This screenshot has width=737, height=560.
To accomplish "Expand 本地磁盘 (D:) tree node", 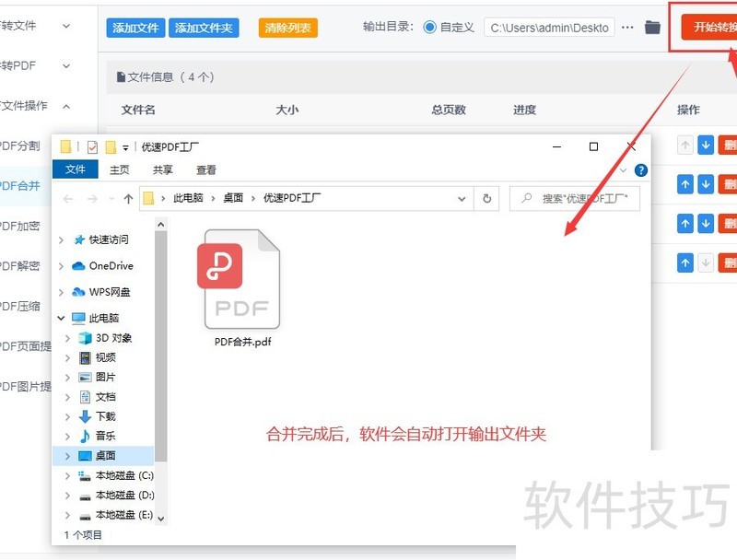I will tap(67, 496).
